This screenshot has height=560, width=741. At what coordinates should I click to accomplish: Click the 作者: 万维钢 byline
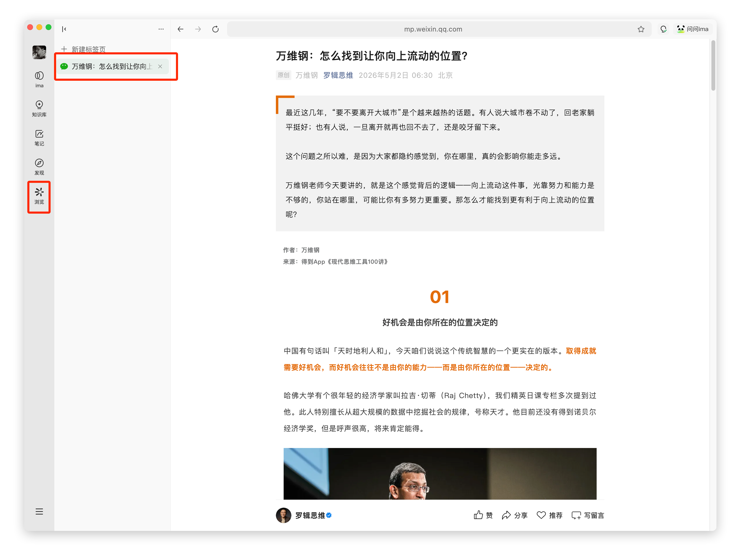(x=301, y=250)
